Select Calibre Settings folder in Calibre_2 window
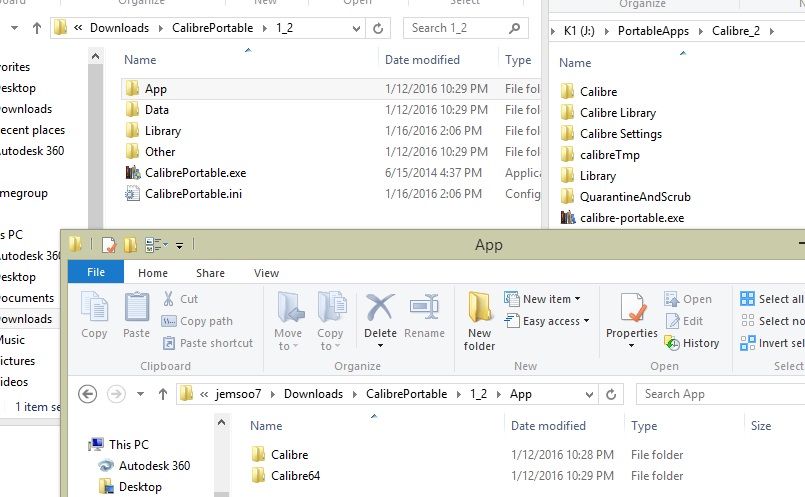The width and height of the screenshot is (805, 497). 621,134
